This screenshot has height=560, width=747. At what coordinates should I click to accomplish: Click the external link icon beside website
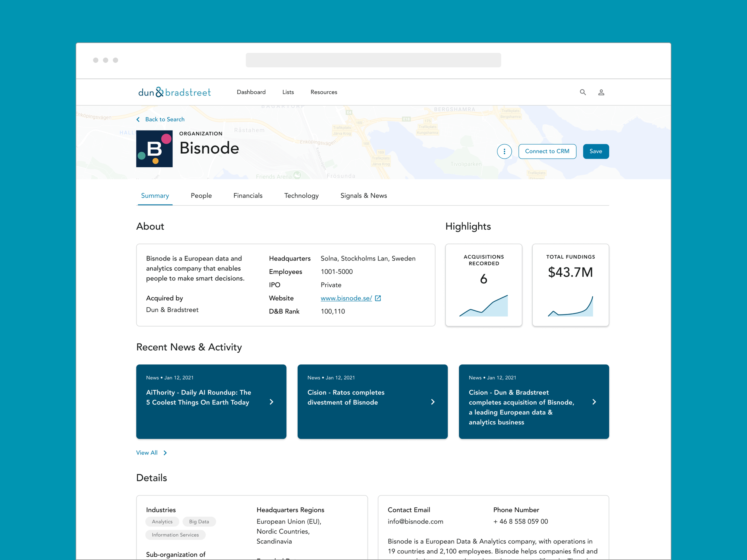(378, 298)
